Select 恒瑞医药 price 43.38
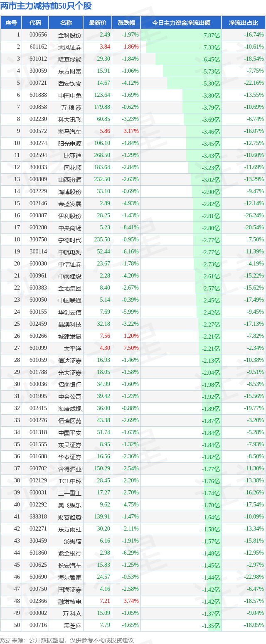Screen dimensions: 266x644 click(x=103, y=420)
